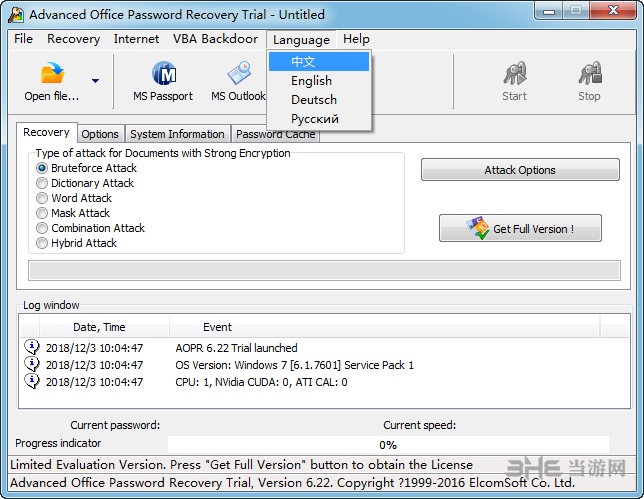644x499 pixels.
Task: Open the Help menu
Action: [x=356, y=39]
